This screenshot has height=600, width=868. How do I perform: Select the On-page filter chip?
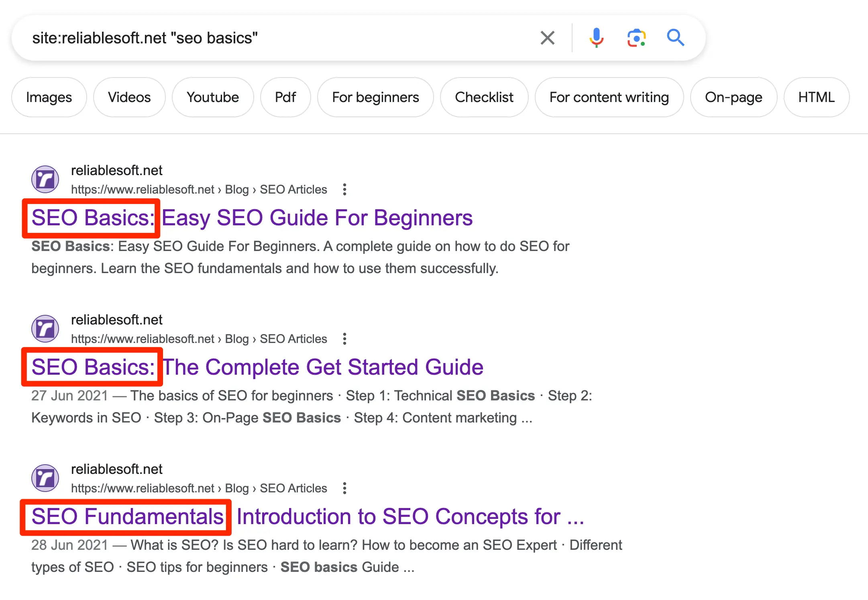point(734,98)
